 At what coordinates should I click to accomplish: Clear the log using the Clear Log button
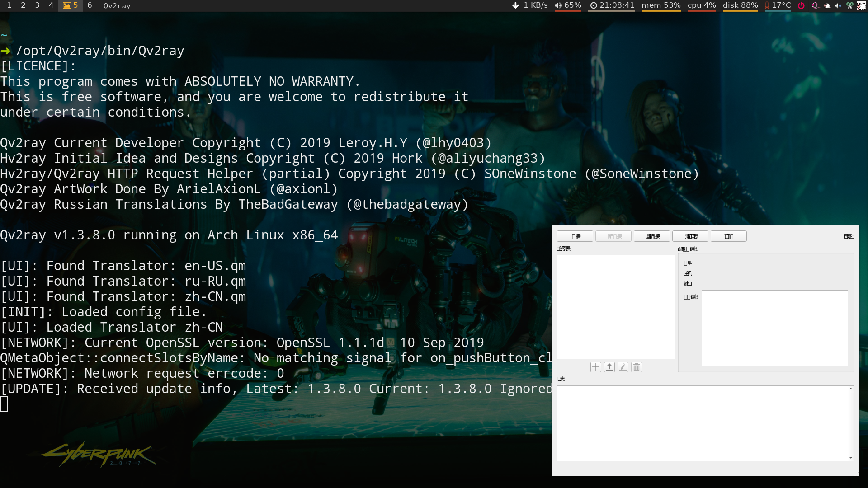pos(691,236)
